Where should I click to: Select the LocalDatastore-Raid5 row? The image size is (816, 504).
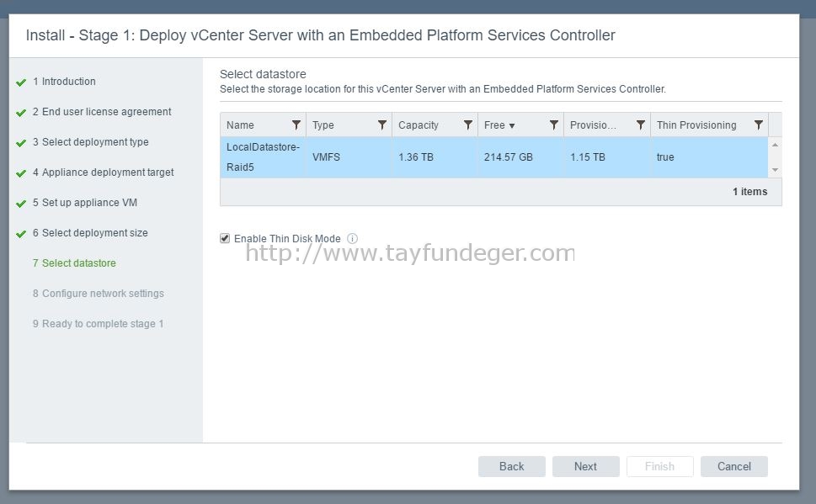click(x=493, y=157)
